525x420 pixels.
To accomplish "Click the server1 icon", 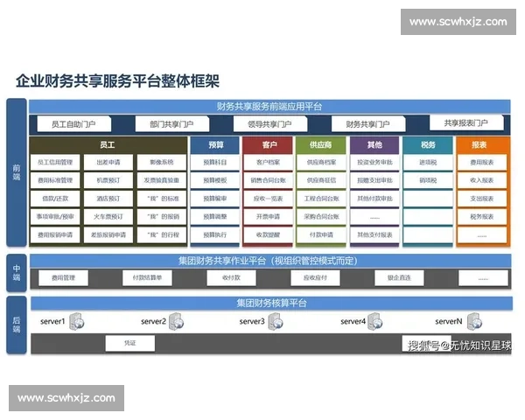I will click(x=77, y=321).
